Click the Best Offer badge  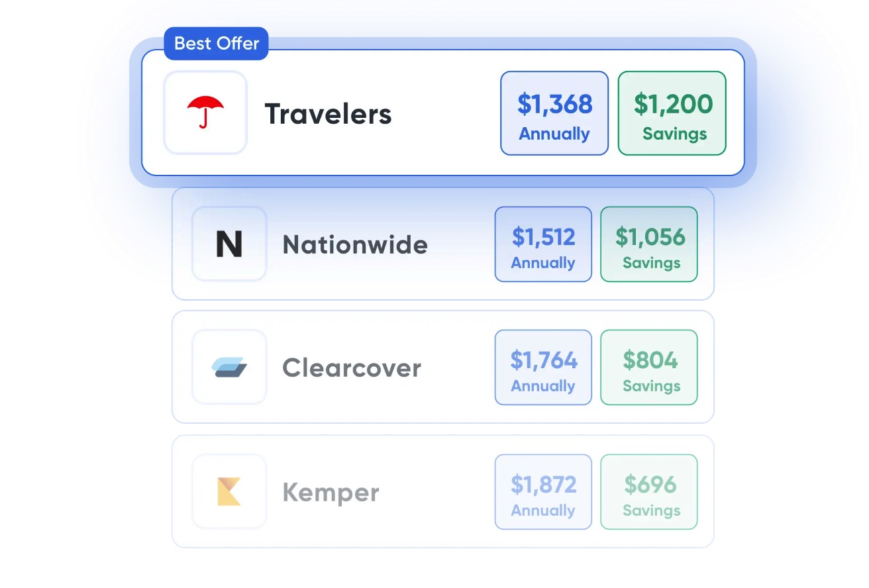point(216,44)
